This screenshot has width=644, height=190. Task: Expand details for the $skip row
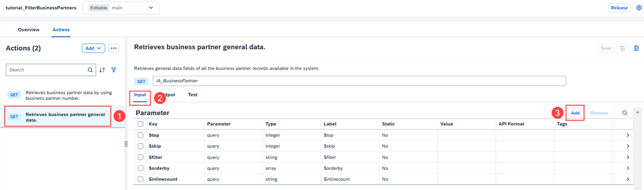tap(628, 146)
